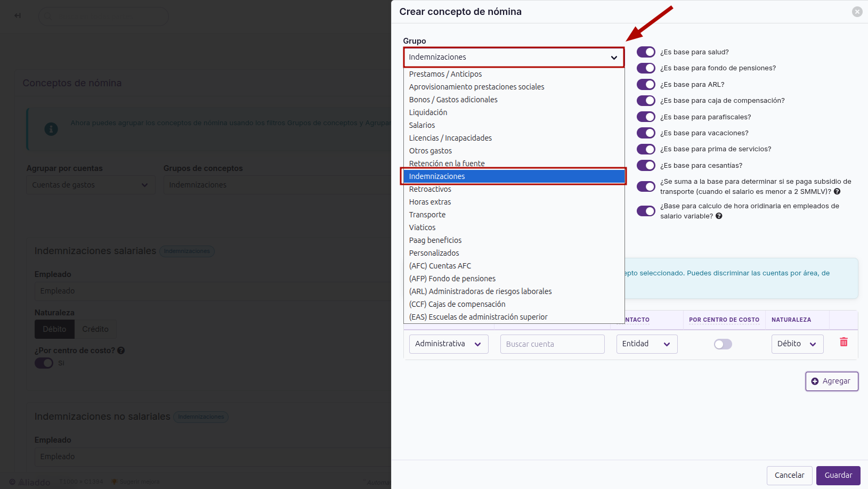Select Prestamos / Anticipos from list
Screen dimensions: 868x489
pyautogui.click(x=514, y=74)
